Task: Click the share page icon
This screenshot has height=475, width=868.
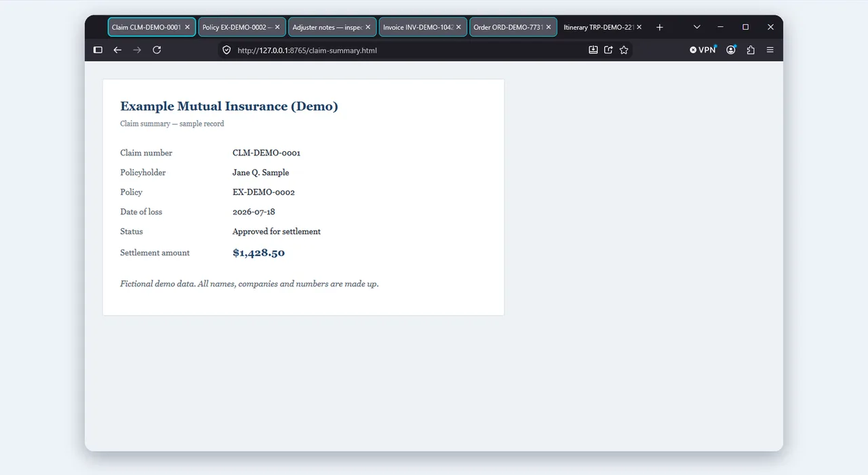Action: (x=608, y=50)
